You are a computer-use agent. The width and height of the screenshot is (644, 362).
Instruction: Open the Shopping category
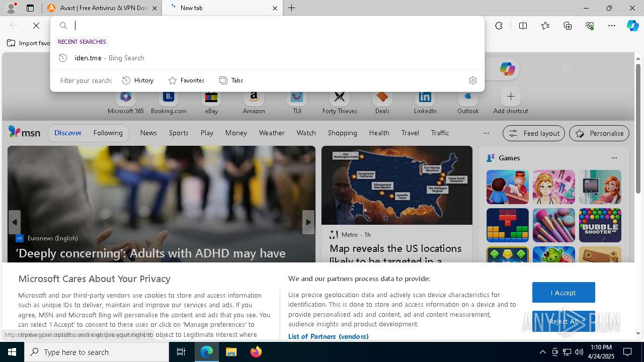342,133
